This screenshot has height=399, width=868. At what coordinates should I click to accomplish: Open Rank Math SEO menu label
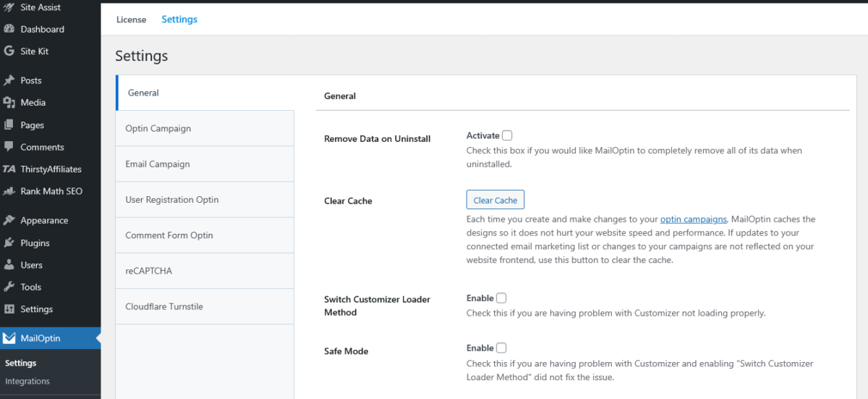[51, 191]
